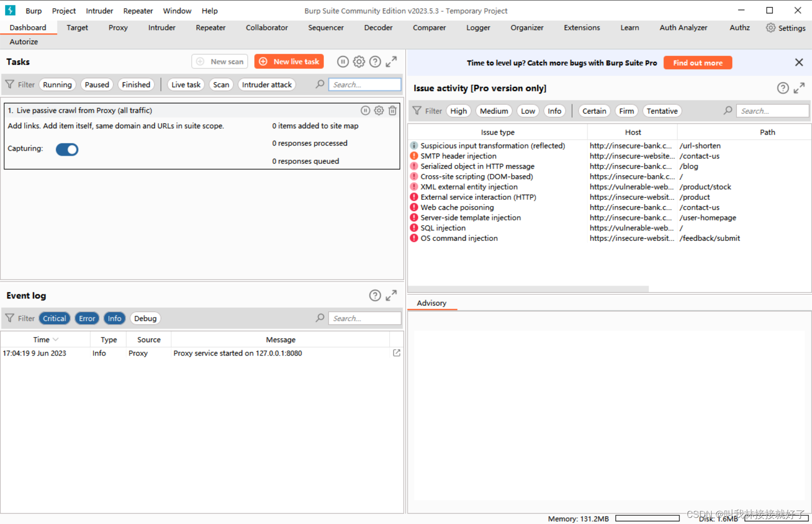Viewport: 812px width, 524px height.
Task: Click Find out more button
Action: pos(698,63)
